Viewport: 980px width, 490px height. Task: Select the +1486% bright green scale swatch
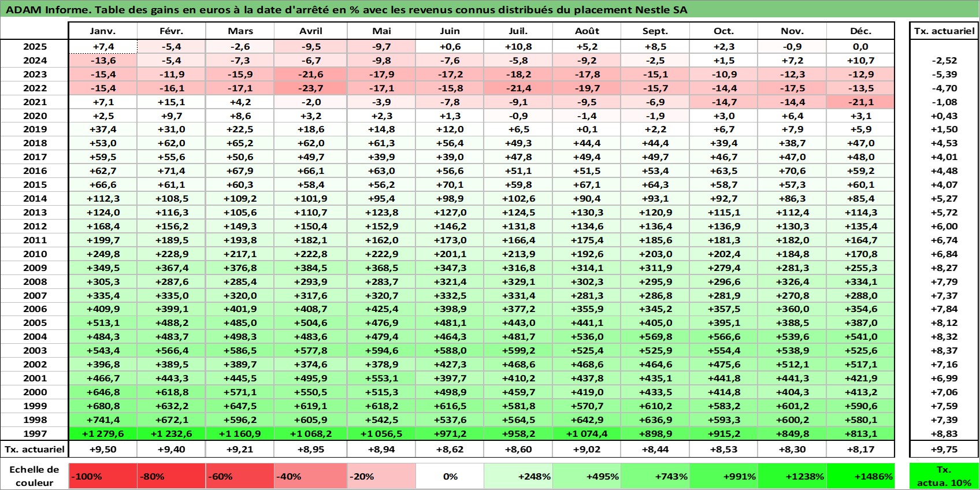point(860,476)
